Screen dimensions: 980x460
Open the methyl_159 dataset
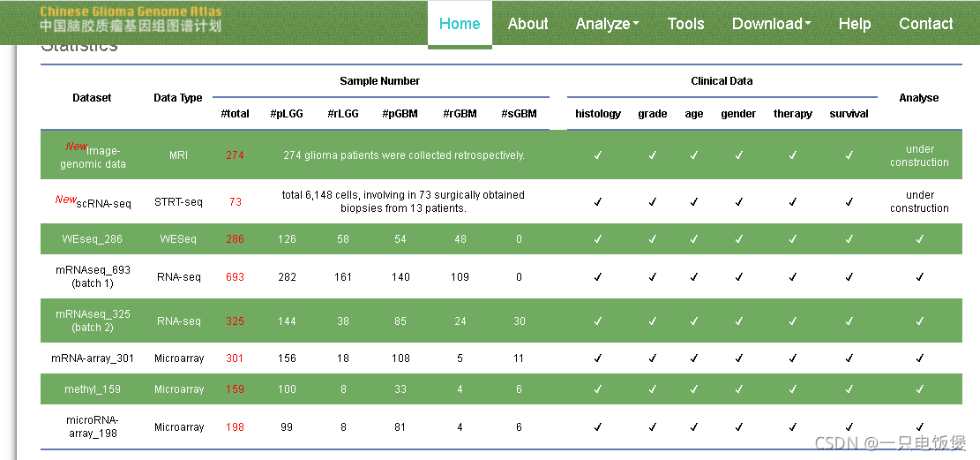[93, 389]
